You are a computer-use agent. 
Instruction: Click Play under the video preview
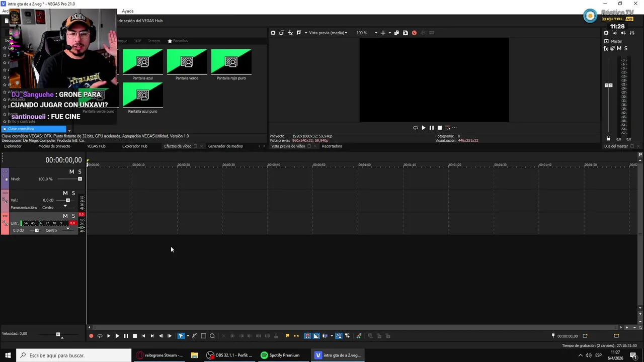[x=423, y=128]
